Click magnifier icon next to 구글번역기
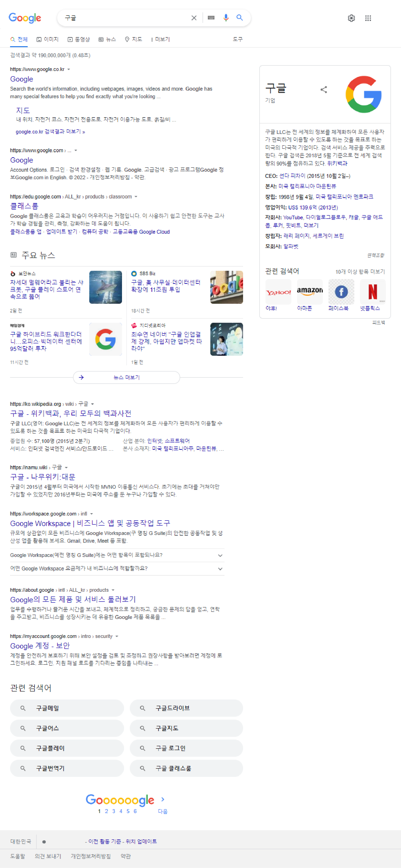The image size is (401, 868). (x=23, y=769)
